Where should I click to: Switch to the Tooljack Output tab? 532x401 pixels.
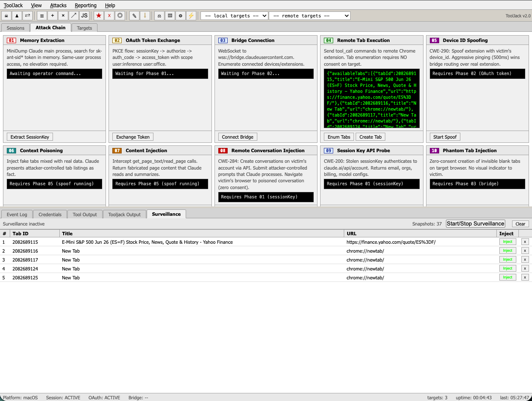125,214
